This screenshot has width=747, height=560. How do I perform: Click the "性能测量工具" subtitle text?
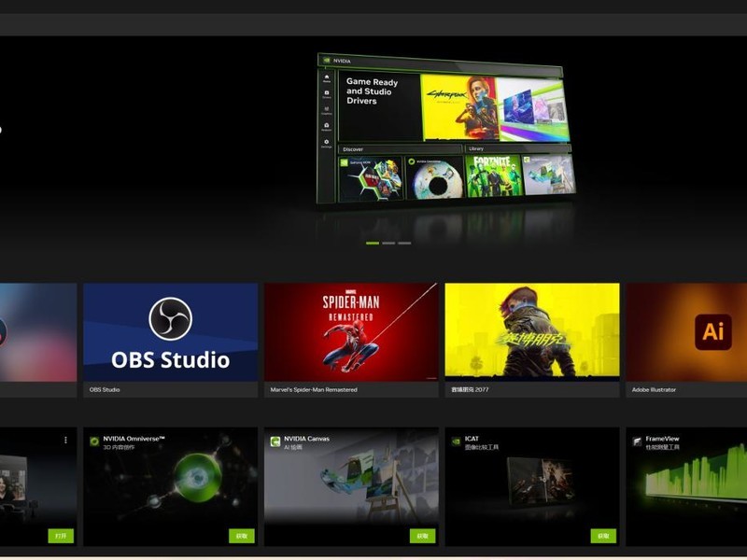coord(663,448)
